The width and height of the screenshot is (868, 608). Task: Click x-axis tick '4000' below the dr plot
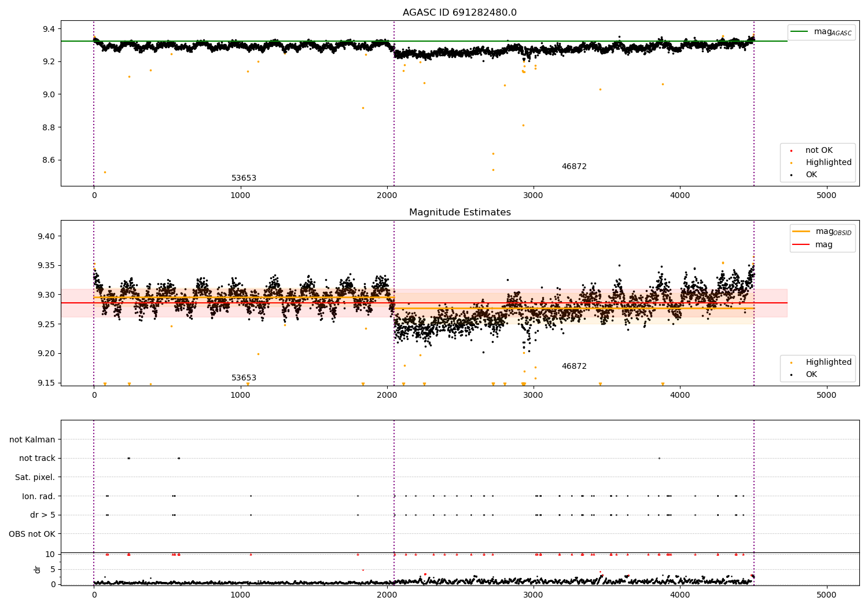(680, 595)
